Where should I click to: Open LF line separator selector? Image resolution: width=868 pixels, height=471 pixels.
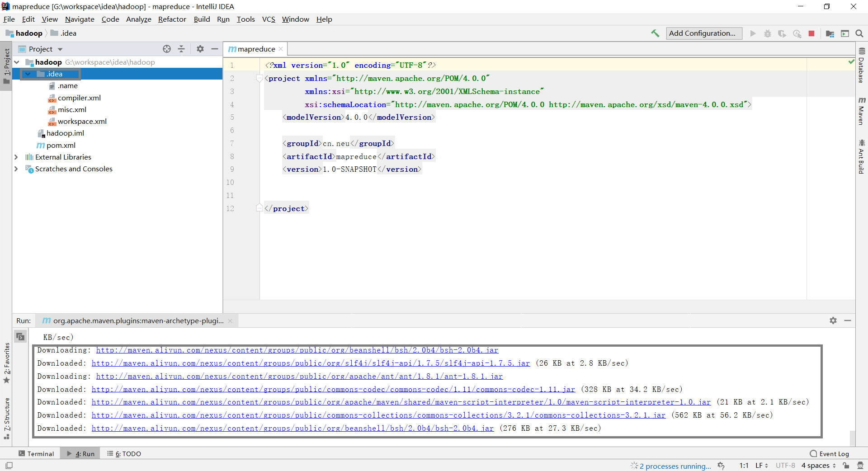[x=762, y=466]
